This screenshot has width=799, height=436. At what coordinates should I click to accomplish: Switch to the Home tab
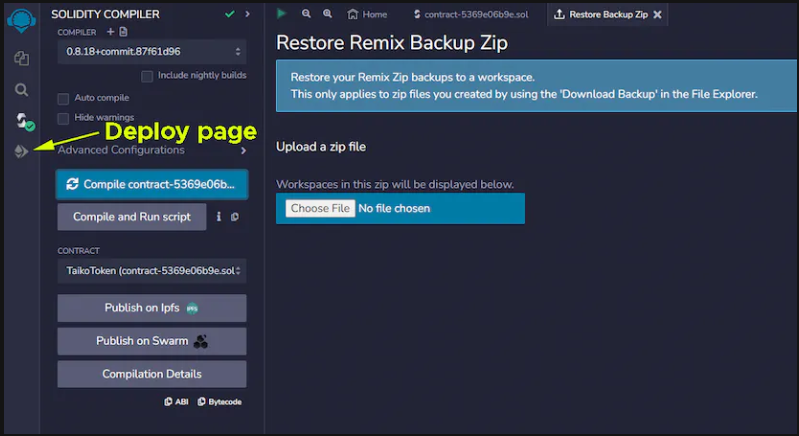[367, 14]
